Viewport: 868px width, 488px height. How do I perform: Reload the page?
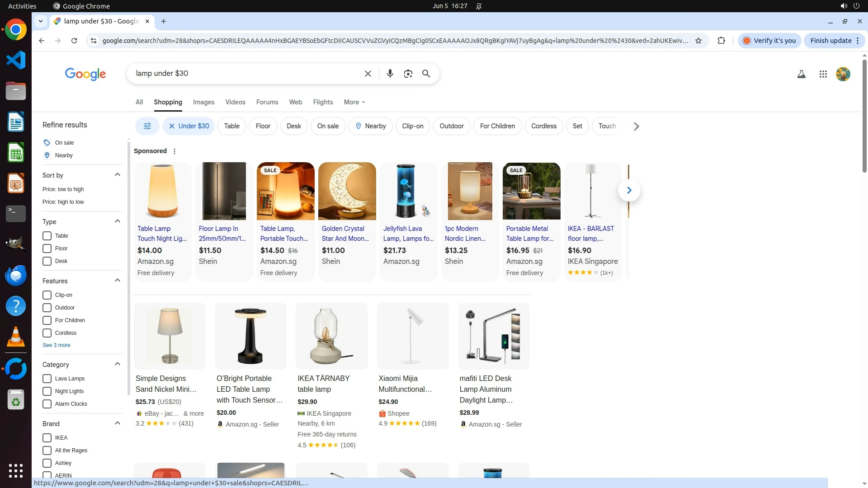74,41
